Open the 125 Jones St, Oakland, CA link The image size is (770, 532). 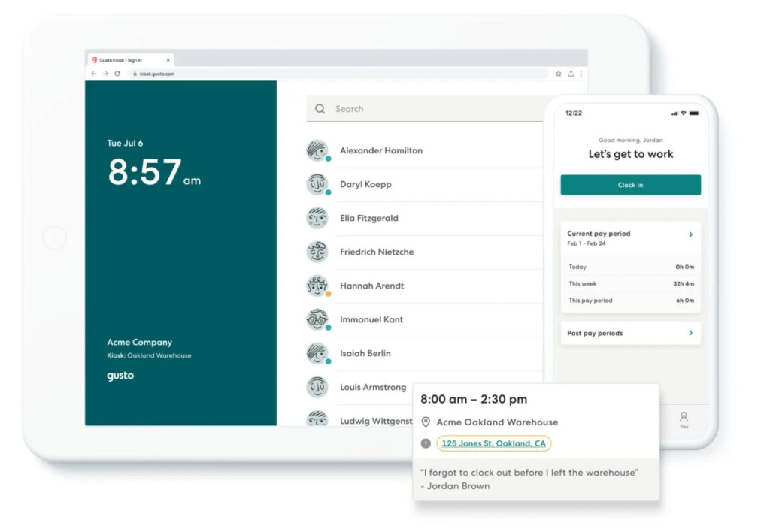click(493, 443)
